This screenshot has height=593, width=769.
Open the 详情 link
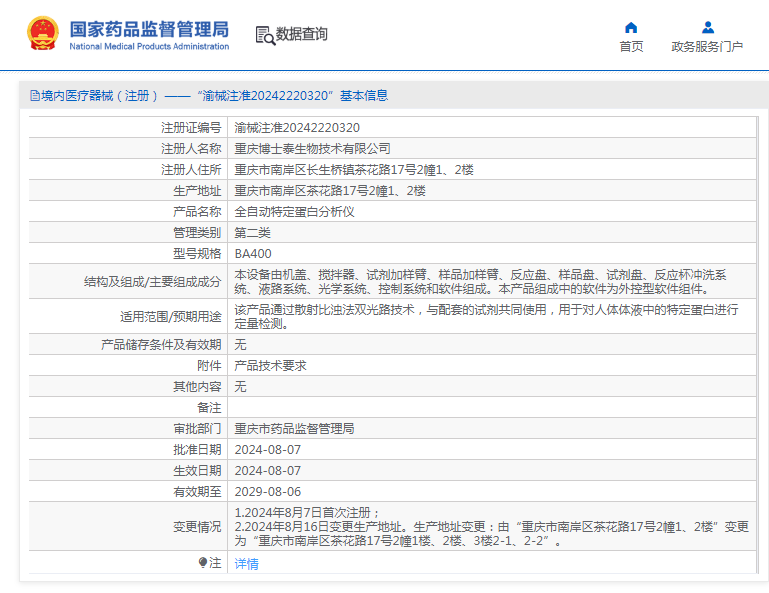pos(246,564)
